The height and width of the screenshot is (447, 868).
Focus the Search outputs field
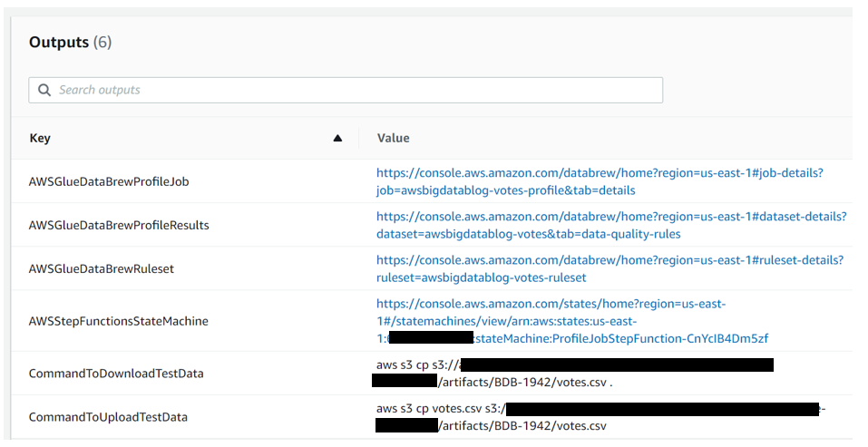pyautogui.click(x=346, y=90)
